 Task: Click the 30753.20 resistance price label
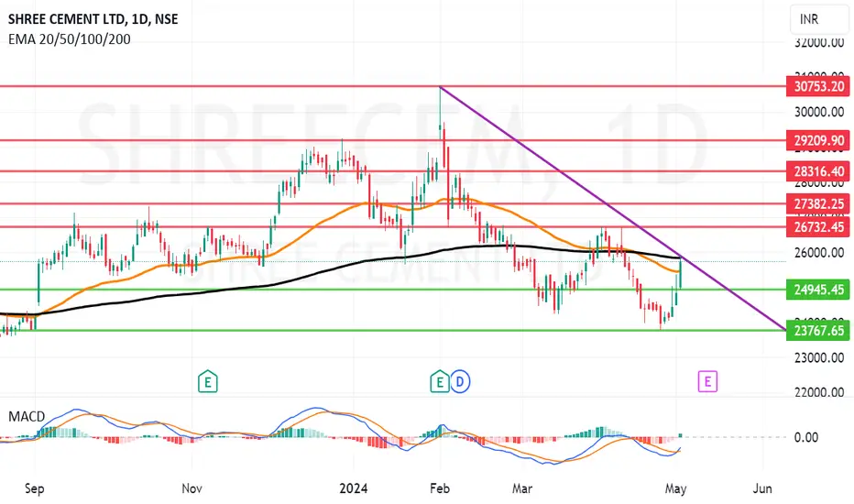click(818, 86)
